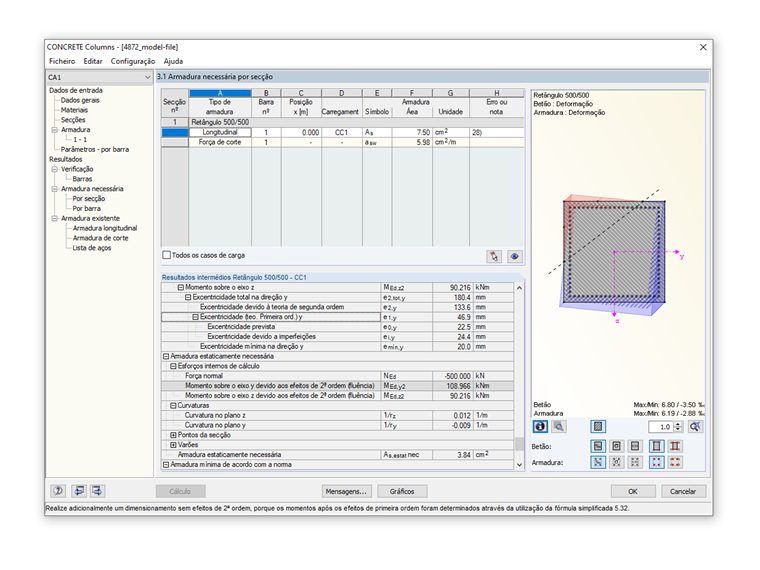Select the third Armadura display mode icon
This screenshot has height=570, width=760.
(x=635, y=462)
